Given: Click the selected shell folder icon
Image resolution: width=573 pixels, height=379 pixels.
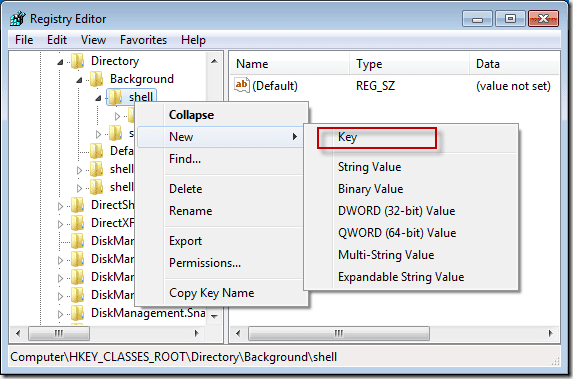Looking at the screenshot, I should [x=115, y=97].
